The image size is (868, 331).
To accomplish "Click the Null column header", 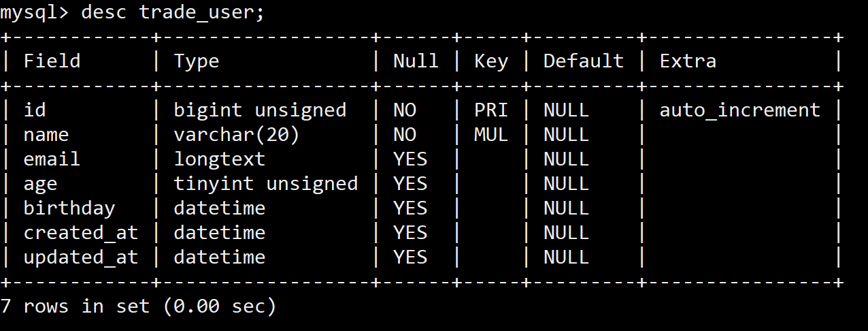I will pyautogui.click(x=416, y=61).
